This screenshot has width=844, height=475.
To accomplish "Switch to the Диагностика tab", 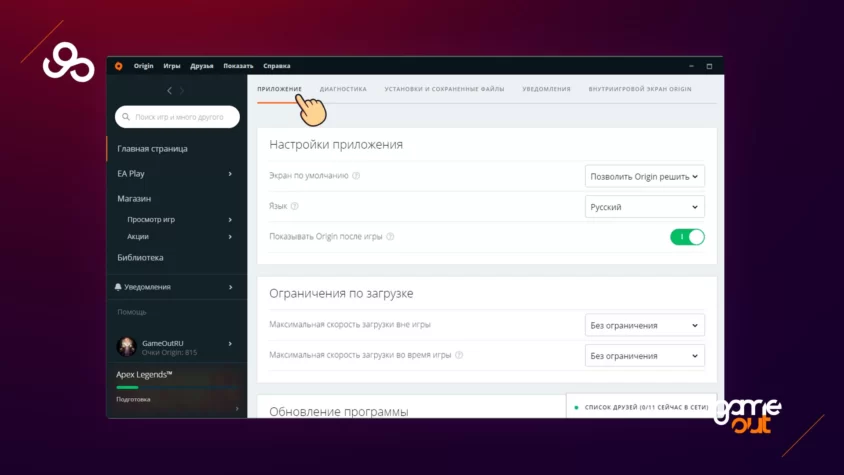I will tap(343, 89).
